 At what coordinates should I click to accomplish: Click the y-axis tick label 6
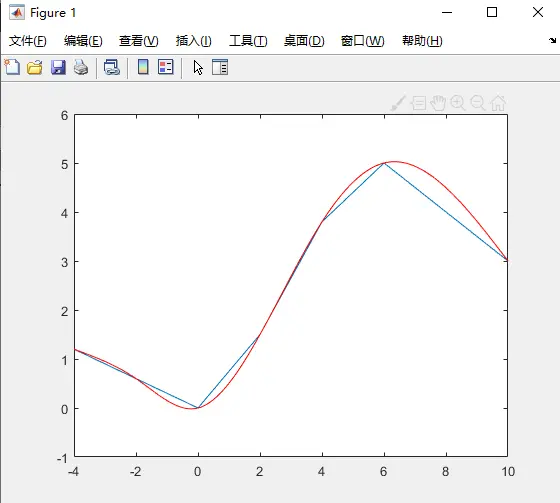click(x=64, y=115)
